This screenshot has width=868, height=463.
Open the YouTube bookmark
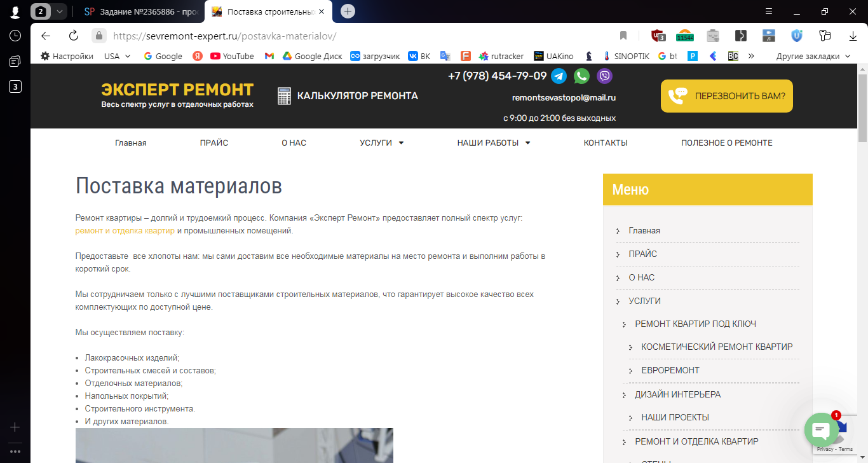(232, 56)
